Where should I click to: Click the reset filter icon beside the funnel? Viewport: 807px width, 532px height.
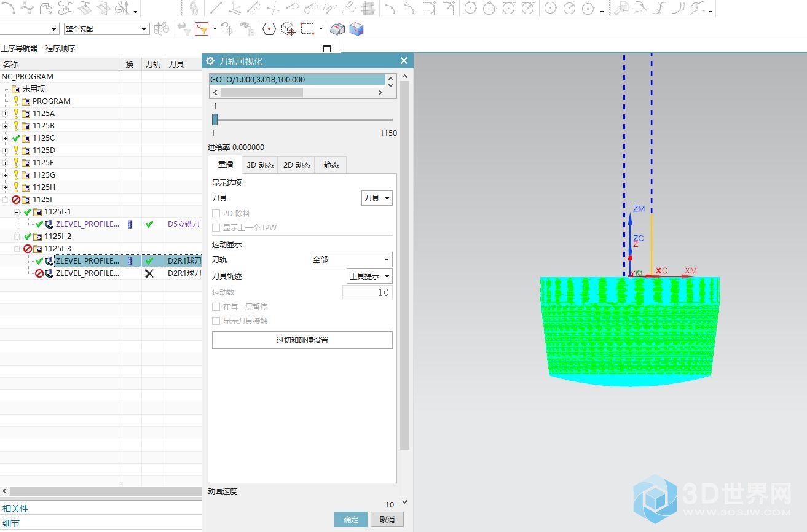183,28
